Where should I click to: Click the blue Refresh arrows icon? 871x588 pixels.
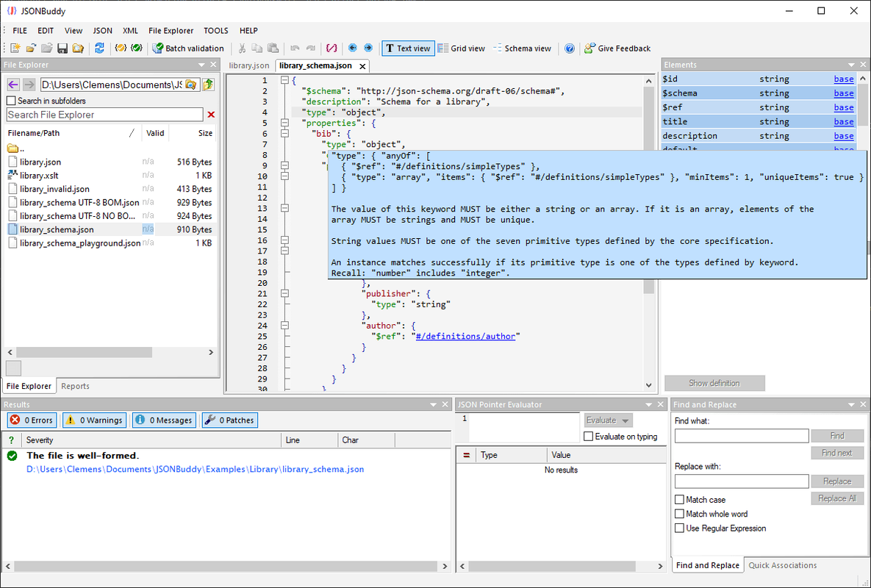pyautogui.click(x=99, y=49)
